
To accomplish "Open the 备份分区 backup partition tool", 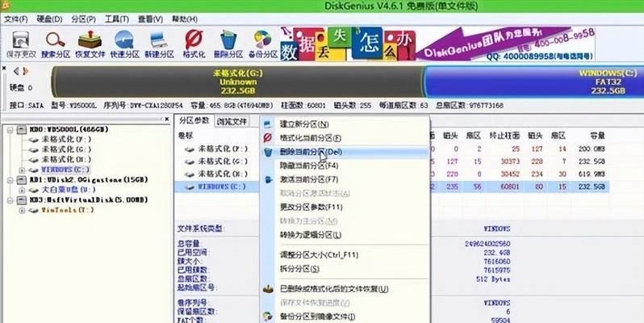I will [x=263, y=44].
